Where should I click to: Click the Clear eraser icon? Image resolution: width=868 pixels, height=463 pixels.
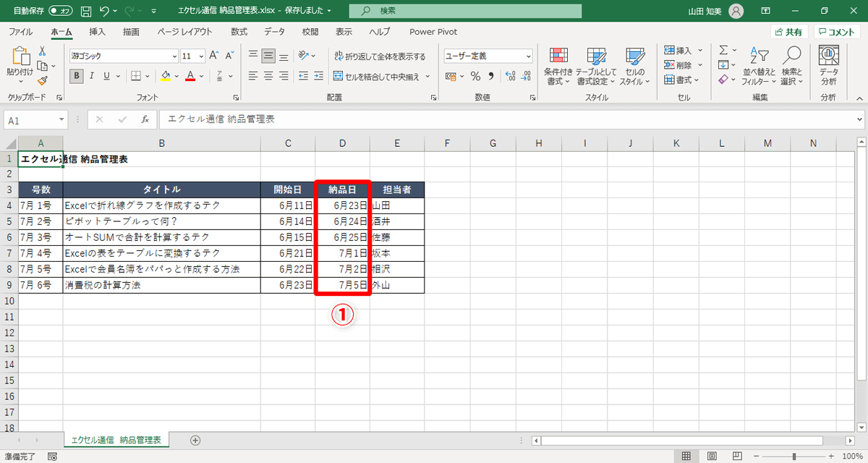[723, 80]
